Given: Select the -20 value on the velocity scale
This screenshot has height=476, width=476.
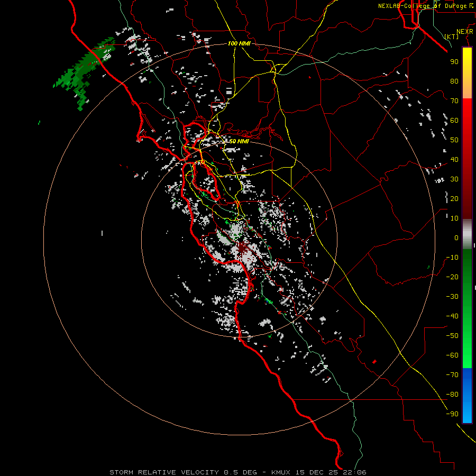Looking at the screenshot, I should (452, 277).
